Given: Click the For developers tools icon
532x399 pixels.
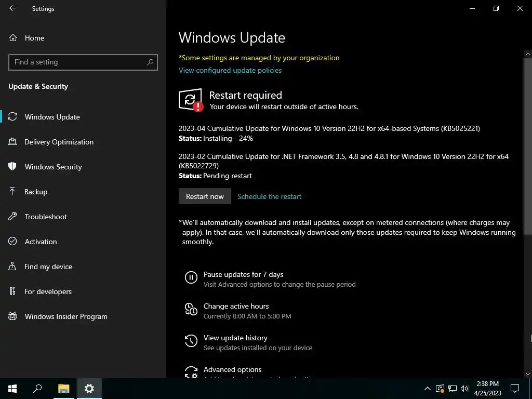Looking at the screenshot, I should click(x=12, y=291).
